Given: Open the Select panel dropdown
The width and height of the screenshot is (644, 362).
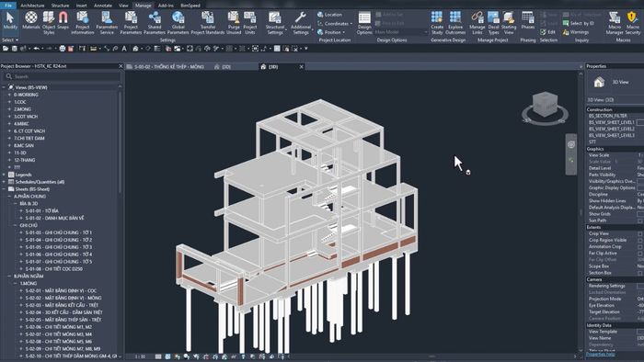Looking at the screenshot, I should (10, 40).
